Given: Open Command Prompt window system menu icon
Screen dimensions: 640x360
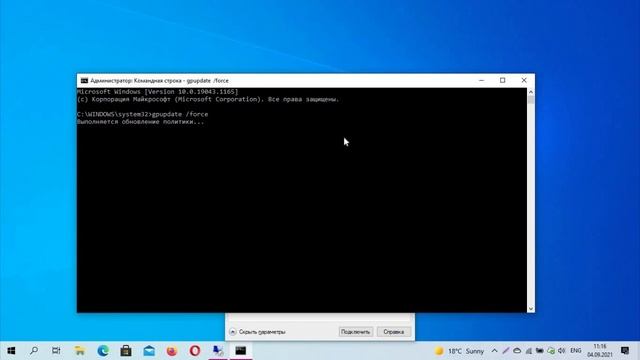Looking at the screenshot, I should (84, 80).
